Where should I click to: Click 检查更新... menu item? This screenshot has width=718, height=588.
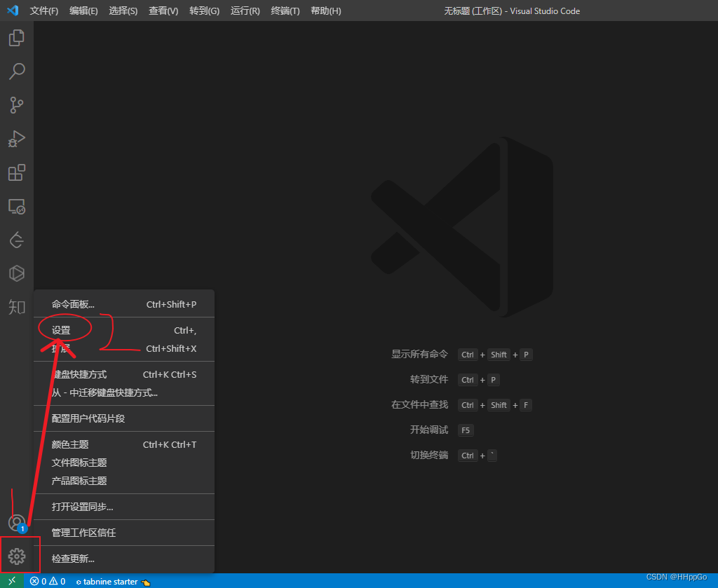[x=124, y=559]
